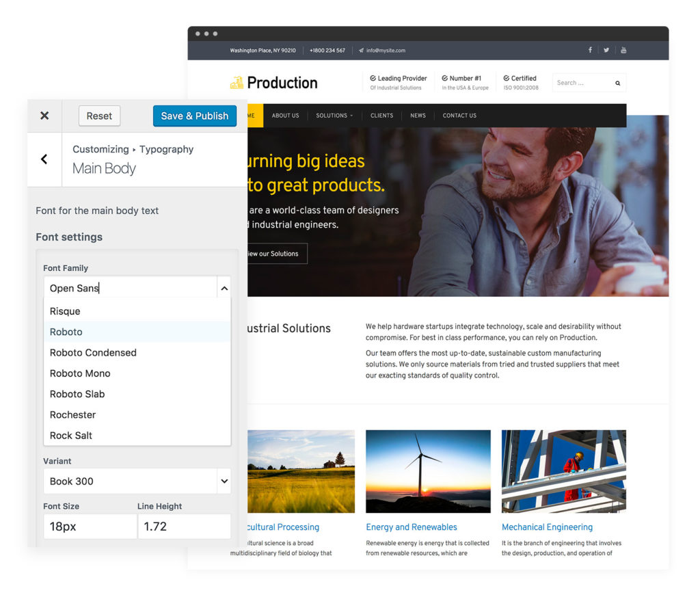Click the yellow Production factory logo
This screenshot has height=597, width=700.
239,82
